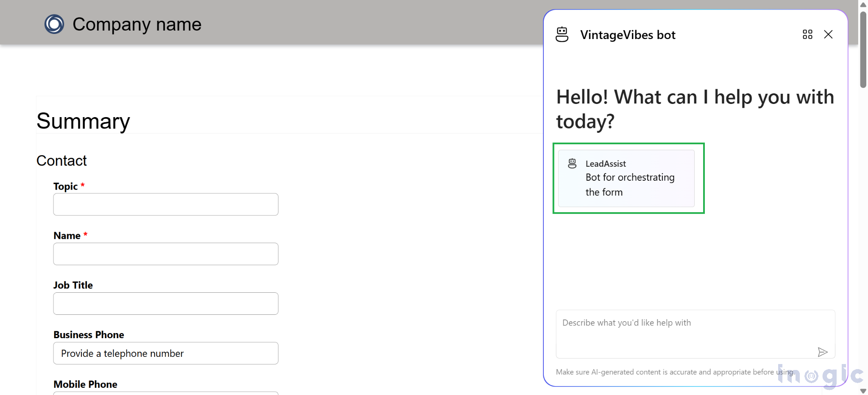Close the VintageVibes bot chat panel
The width and height of the screenshot is (868, 395).
(x=828, y=34)
